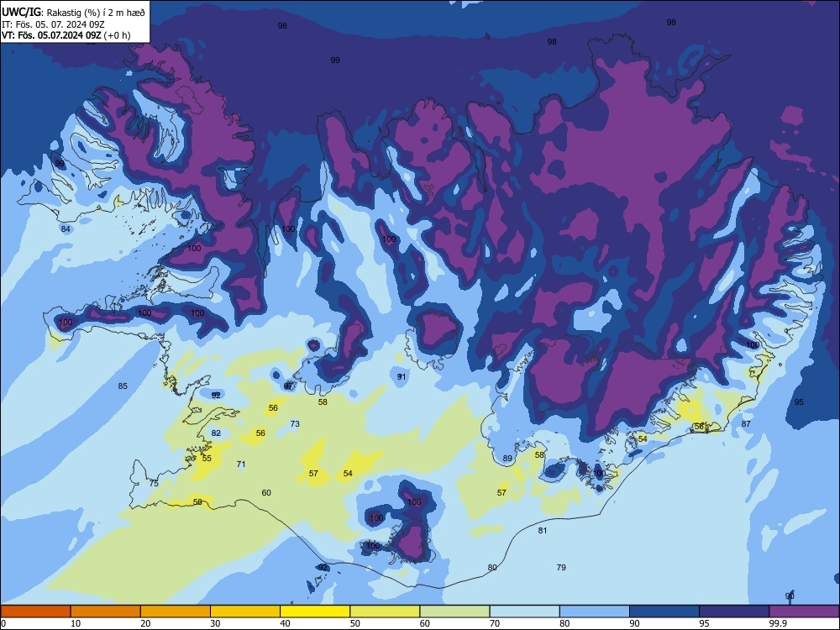Image resolution: width=840 pixels, height=630 pixels.
Task: Click the map value '75' on the peninsula
Action: pos(154,483)
